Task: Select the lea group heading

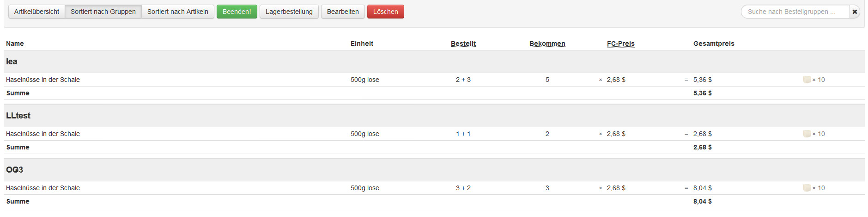Action: pyautogui.click(x=12, y=62)
